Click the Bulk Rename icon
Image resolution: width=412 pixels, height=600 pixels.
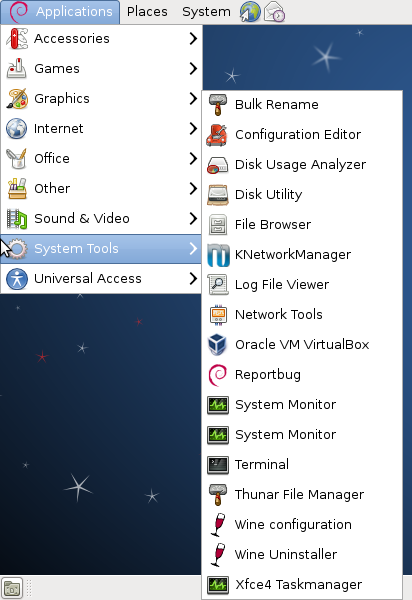click(218, 104)
